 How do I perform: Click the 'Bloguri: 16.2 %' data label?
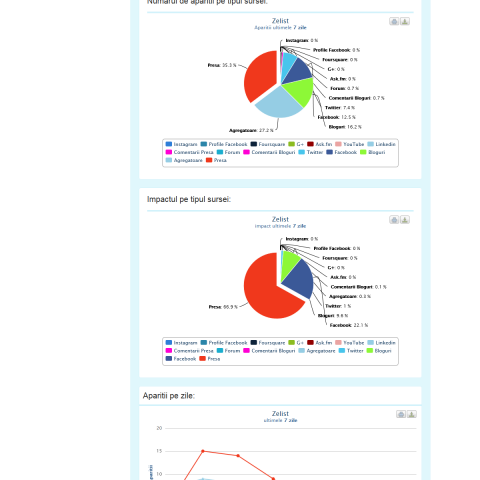pos(345,127)
